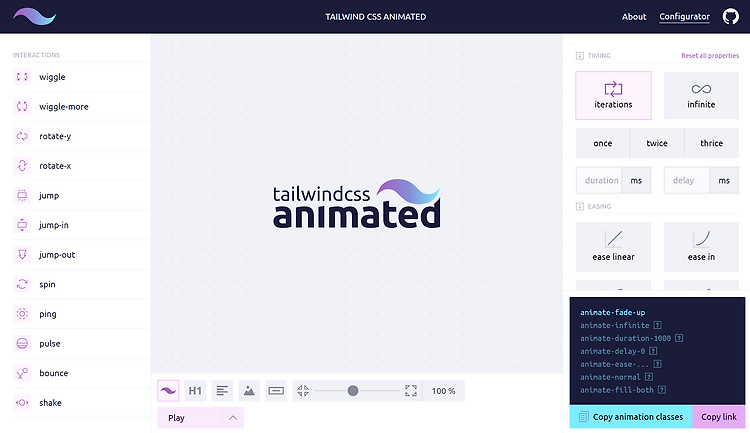
Task: Focus the duration input field
Action: coord(599,180)
